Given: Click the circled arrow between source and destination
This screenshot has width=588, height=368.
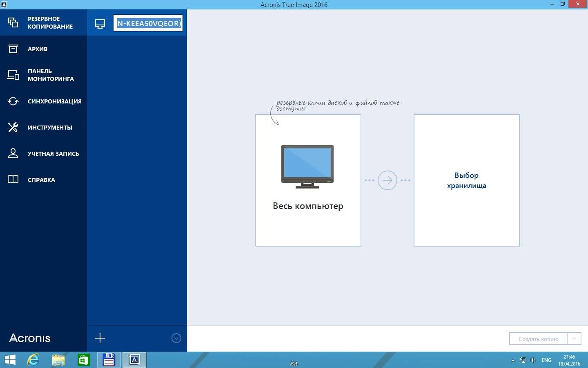Looking at the screenshot, I should click(x=388, y=180).
